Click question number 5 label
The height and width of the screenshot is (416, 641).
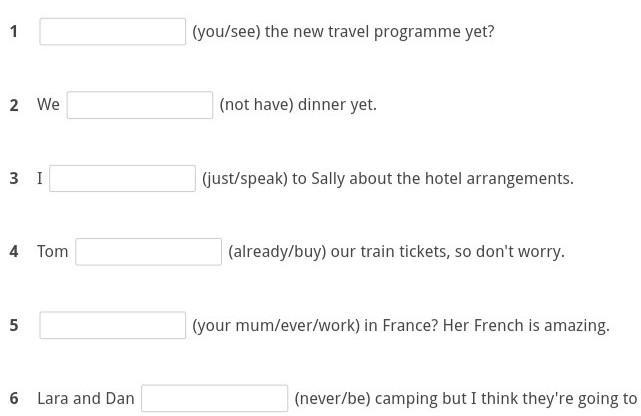[x=14, y=325]
